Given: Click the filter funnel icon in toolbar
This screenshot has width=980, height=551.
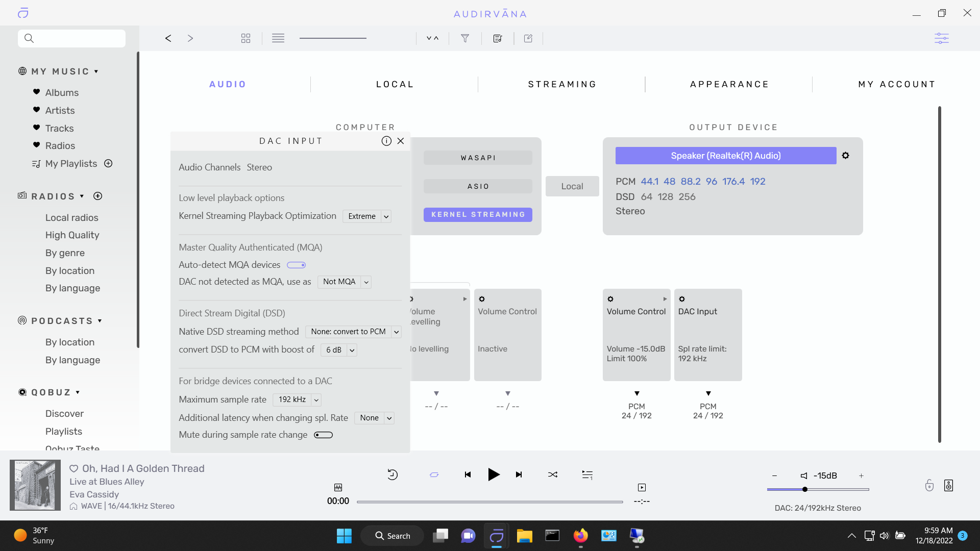Looking at the screenshot, I should click(x=465, y=38).
